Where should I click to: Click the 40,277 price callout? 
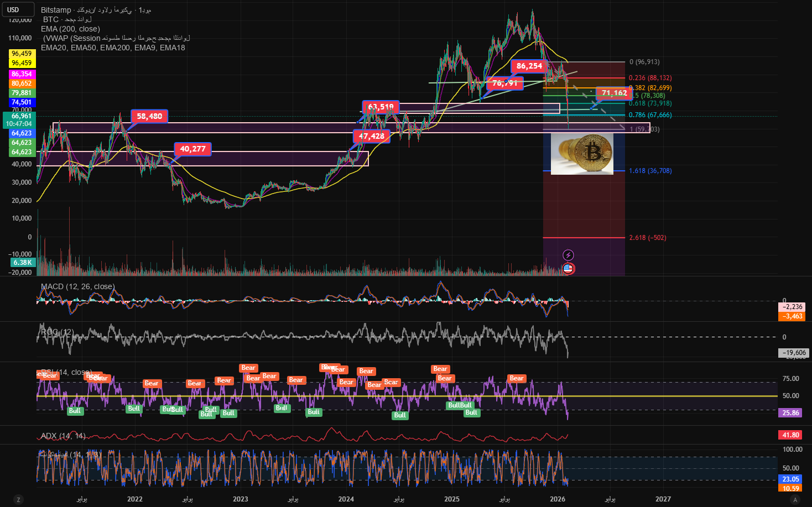[192, 149]
